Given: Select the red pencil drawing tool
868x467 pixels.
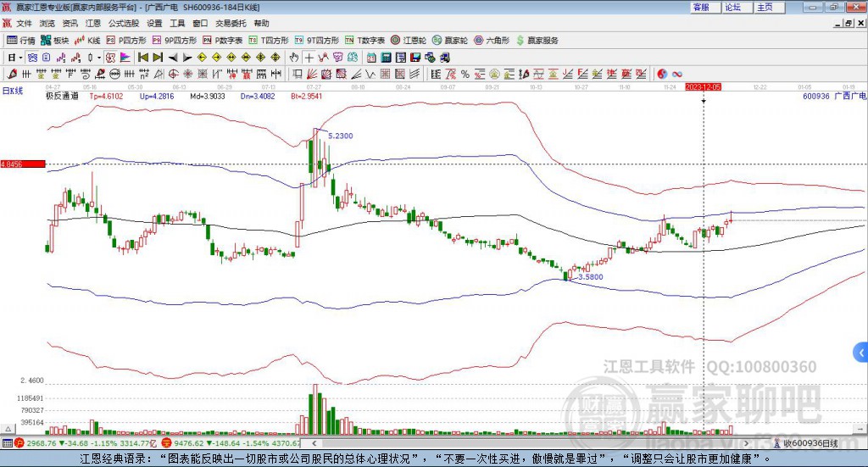Looking at the screenshot, I should (x=11, y=74).
